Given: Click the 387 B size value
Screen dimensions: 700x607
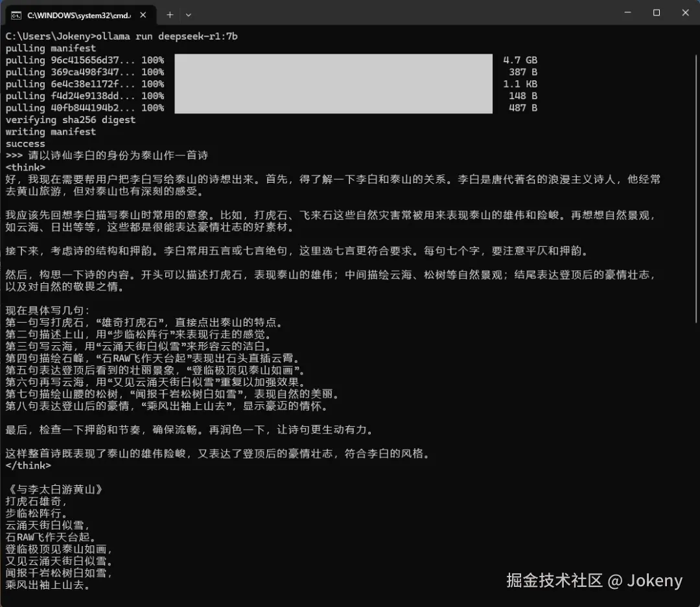Looking at the screenshot, I should coord(523,73).
